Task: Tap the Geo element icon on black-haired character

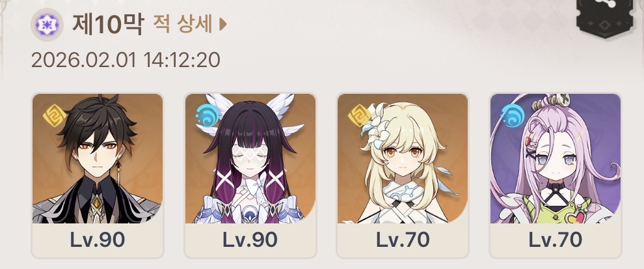Action: tap(55, 117)
